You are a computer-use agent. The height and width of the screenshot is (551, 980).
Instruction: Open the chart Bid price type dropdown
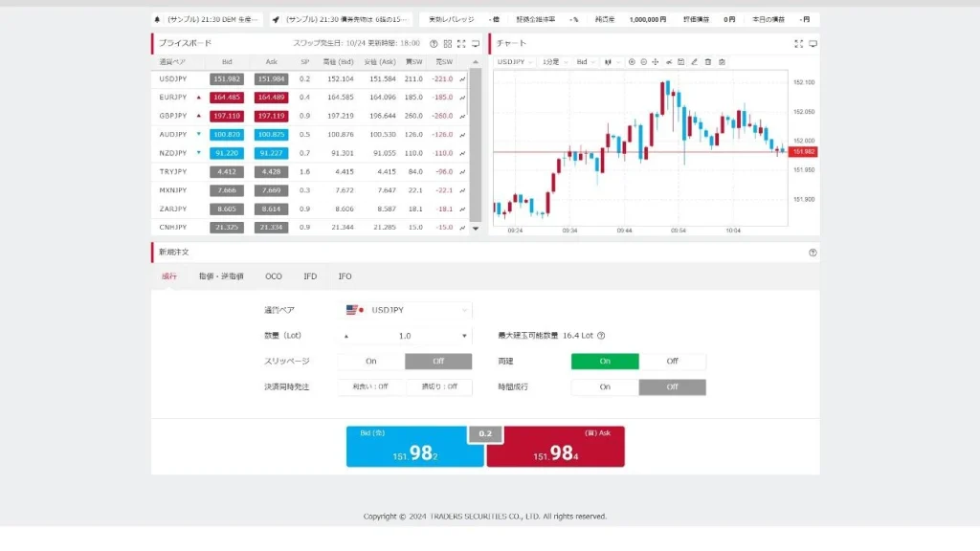point(586,62)
